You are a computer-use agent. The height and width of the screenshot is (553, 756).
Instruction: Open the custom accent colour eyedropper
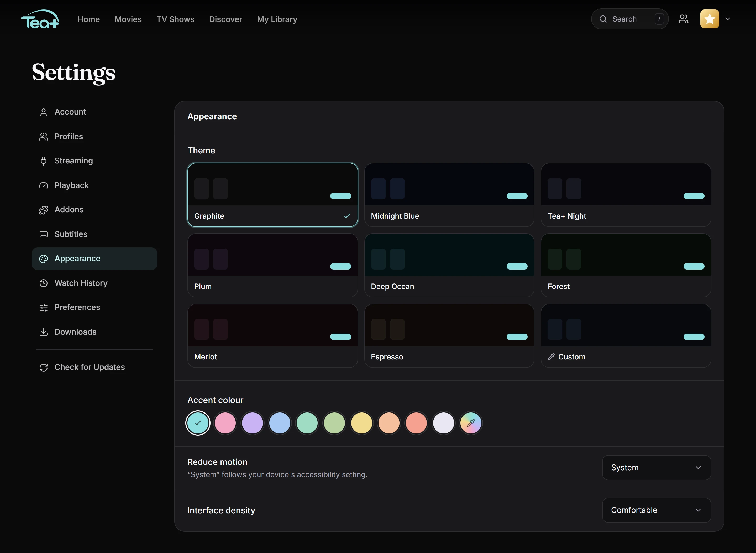pos(471,423)
